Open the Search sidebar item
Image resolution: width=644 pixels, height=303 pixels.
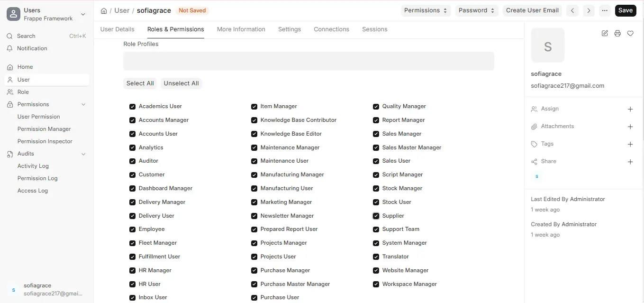pyautogui.click(x=46, y=36)
